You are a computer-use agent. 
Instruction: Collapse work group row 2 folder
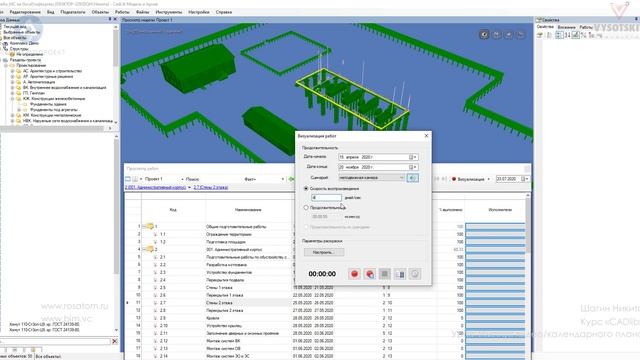(x=144, y=249)
